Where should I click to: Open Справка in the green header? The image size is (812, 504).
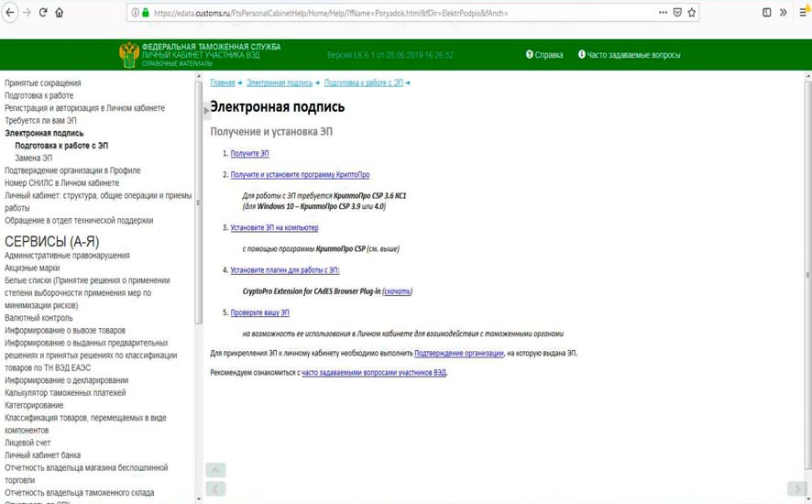tap(544, 55)
